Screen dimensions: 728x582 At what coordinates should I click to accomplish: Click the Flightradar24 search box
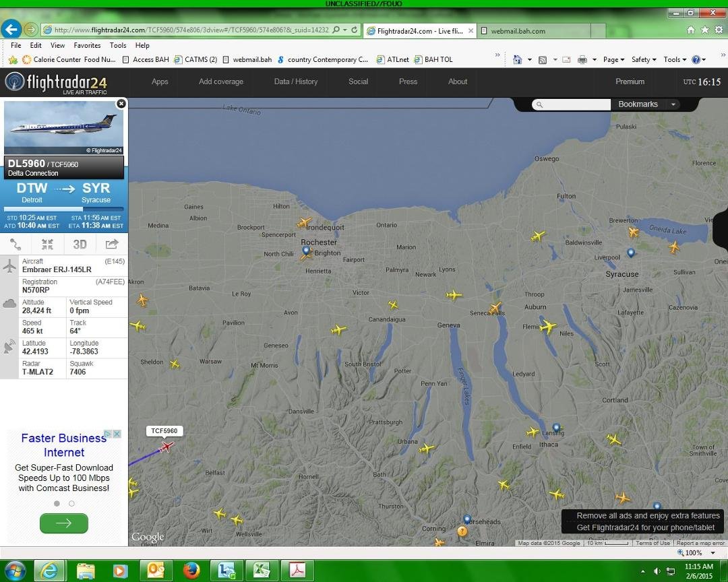[571, 104]
